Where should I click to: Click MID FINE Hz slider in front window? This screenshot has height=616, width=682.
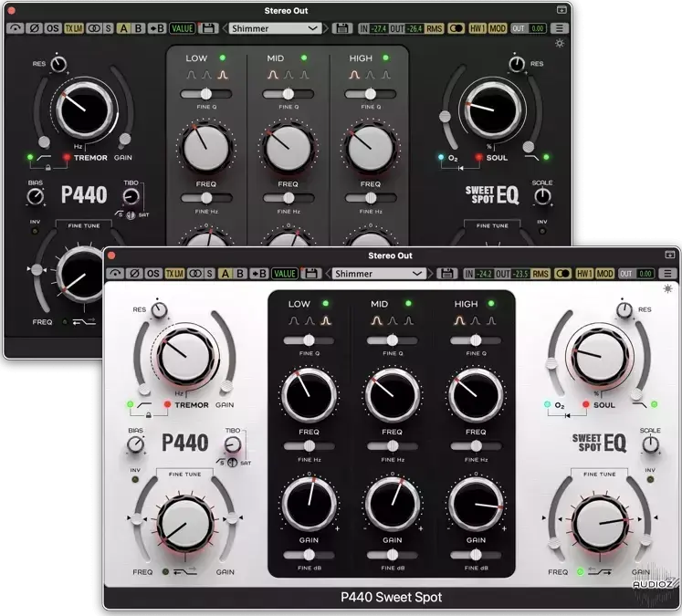click(393, 445)
